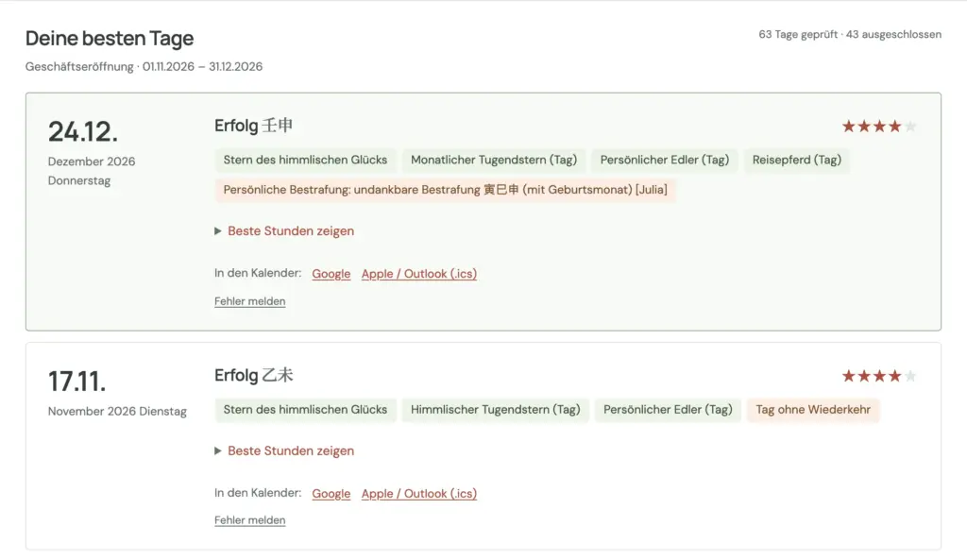Click the '24.12.' date heading
967x560 pixels.
[83, 132]
